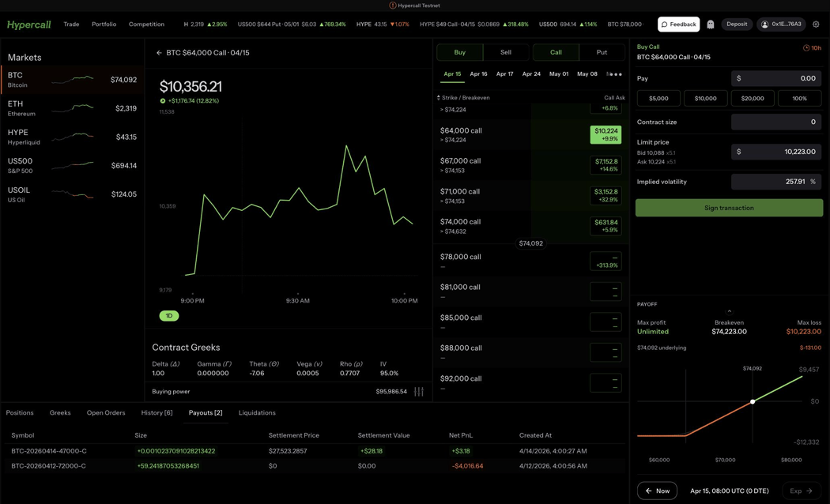Switch option type to Put

602,52
